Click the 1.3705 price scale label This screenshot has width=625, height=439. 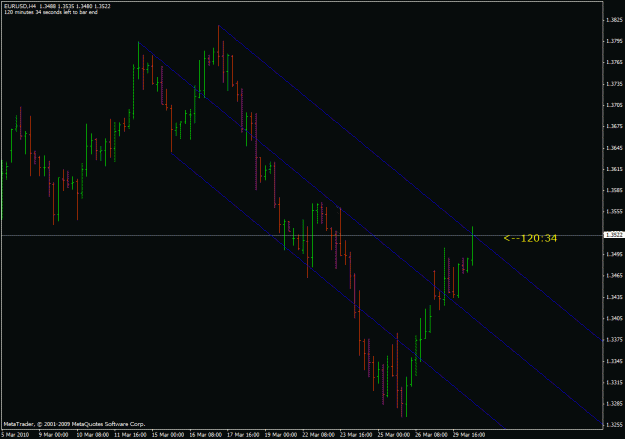(614, 105)
